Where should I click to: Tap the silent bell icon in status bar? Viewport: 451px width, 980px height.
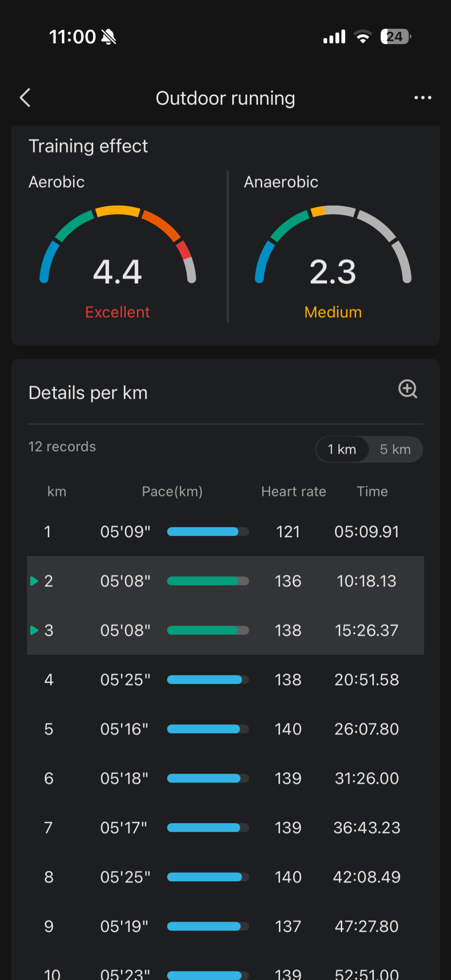108,37
